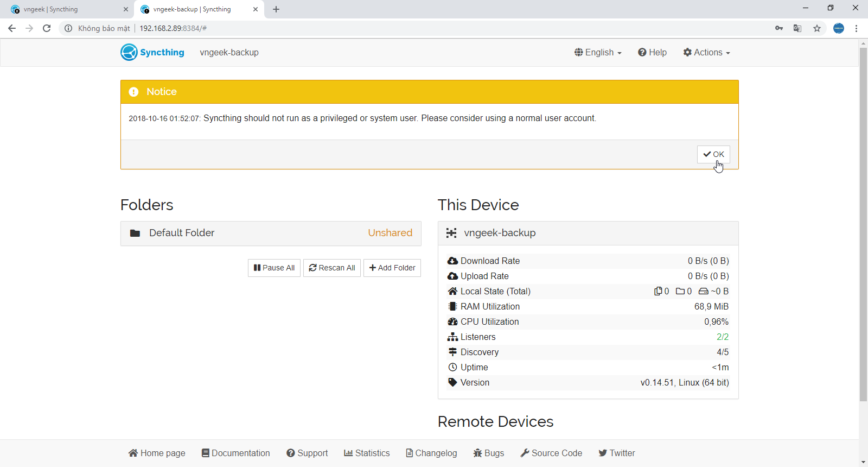Click the disk size icon in Local State
Viewport: 868px width, 467px height.
pos(704,291)
